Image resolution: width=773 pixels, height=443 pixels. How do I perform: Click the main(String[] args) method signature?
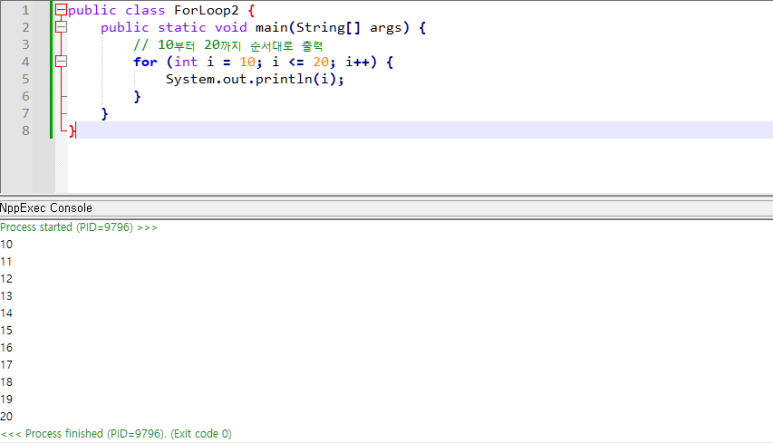pos(332,28)
